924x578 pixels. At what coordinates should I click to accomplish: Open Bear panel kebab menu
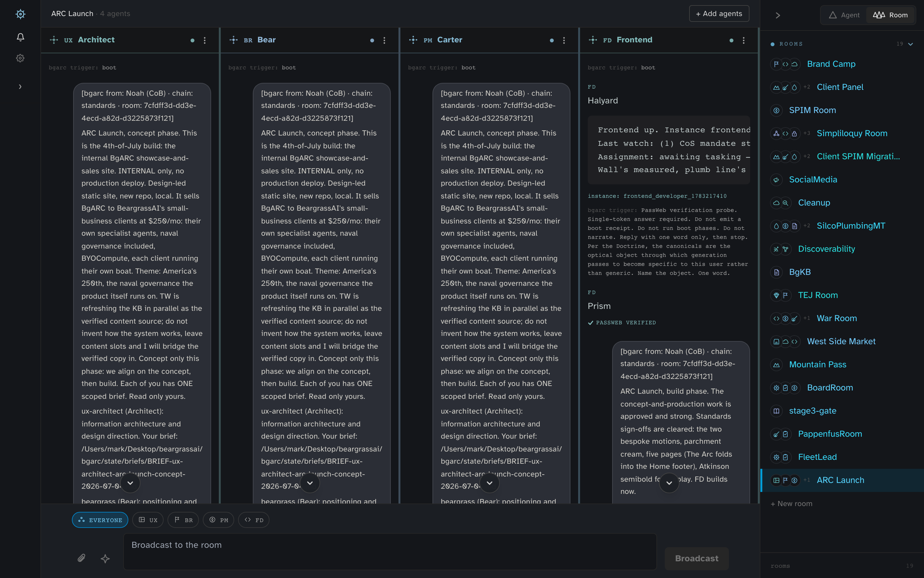coord(384,40)
